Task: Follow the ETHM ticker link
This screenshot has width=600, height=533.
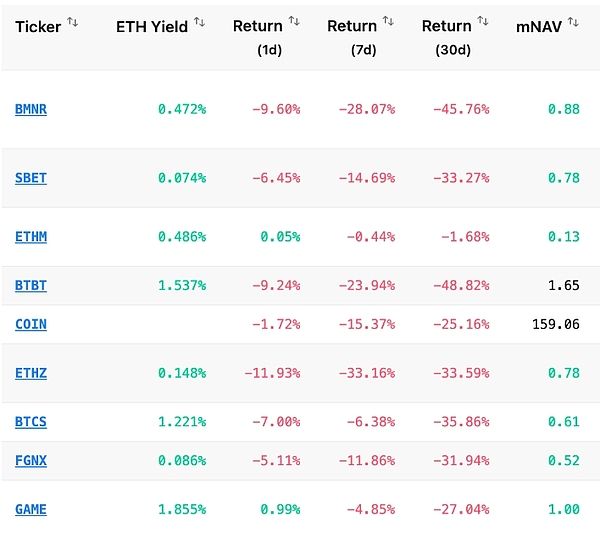Action: tap(31, 237)
